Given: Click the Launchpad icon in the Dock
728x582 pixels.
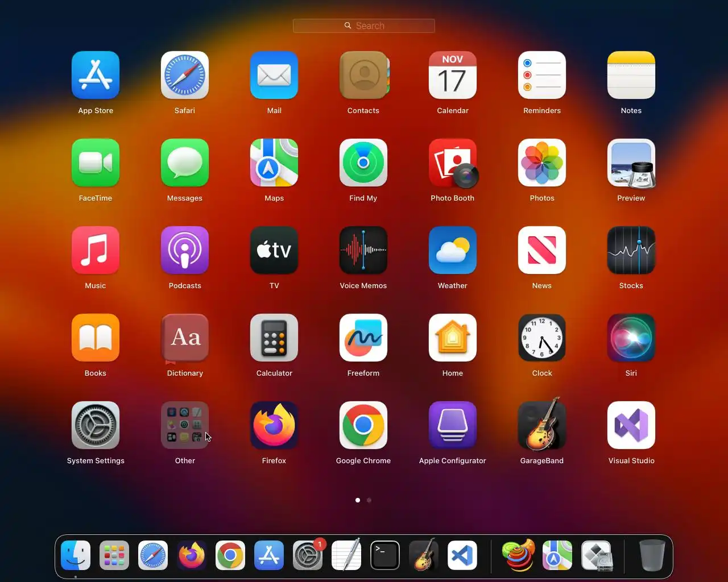Looking at the screenshot, I should (114, 555).
